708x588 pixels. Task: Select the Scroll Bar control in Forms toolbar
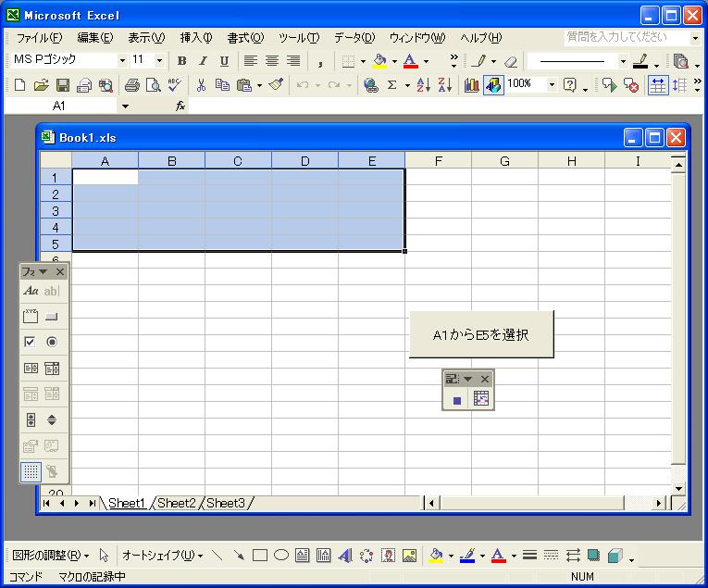[31, 419]
